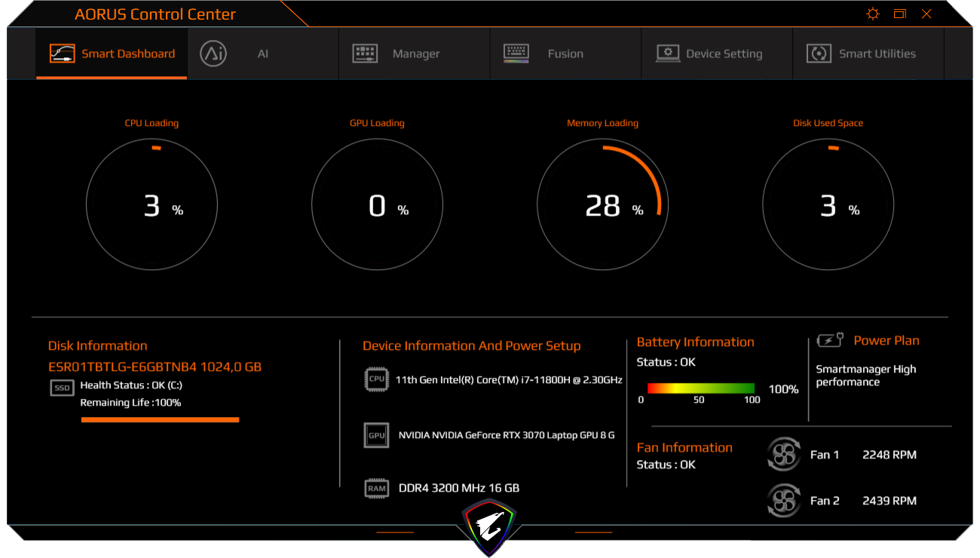Maximize the AORUS Control Center window
This screenshot has width=980, height=558.
click(899, 14)
